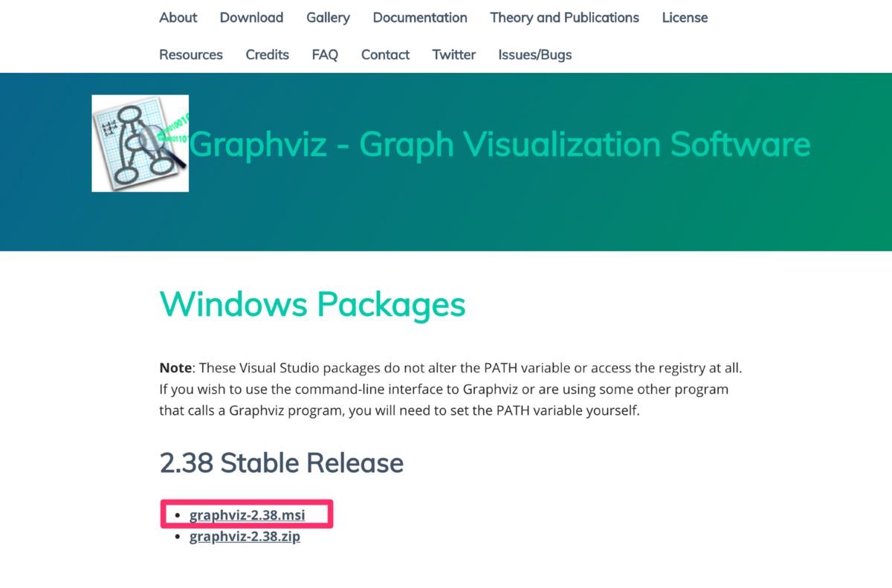Go to the Download page
The height and width of the screenshot is (588, 892).
(x=251, y=18)
